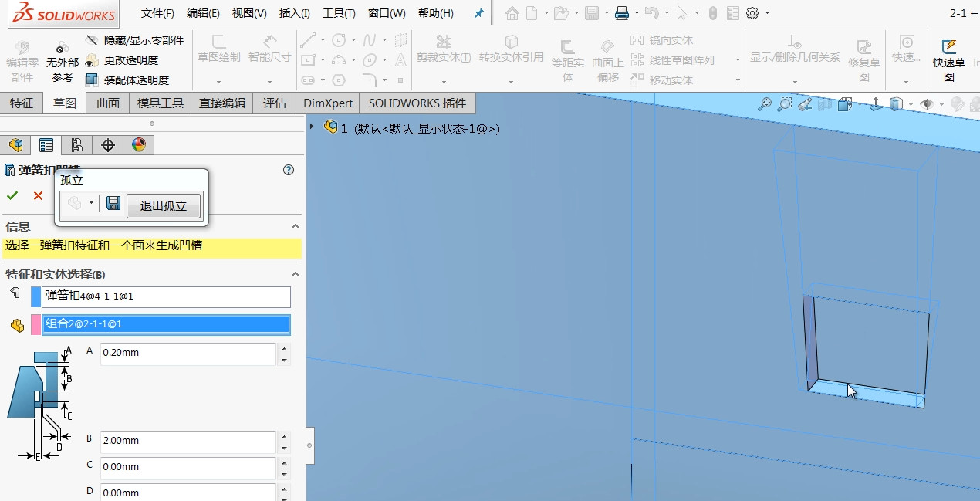This screenshot has height=501, width=980.
Task: Click Change Transparency 更改透明度
Action: [122, 60]
